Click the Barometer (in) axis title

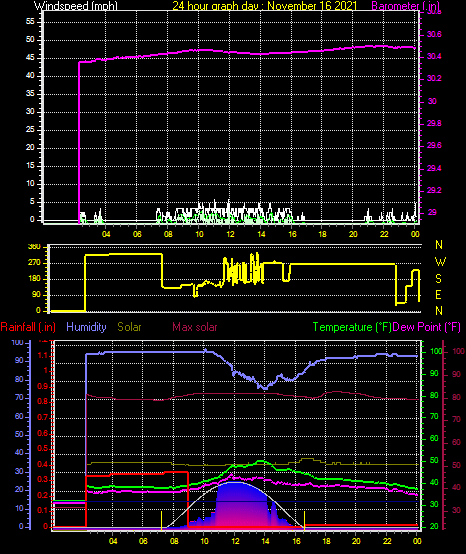[x=406, y=6]
